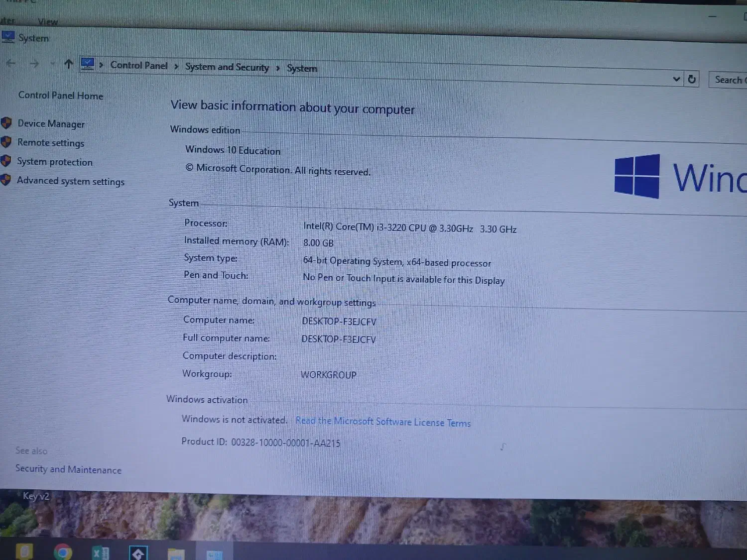Expand chevron after Control Panel breadcrumb

click(176, 66)
